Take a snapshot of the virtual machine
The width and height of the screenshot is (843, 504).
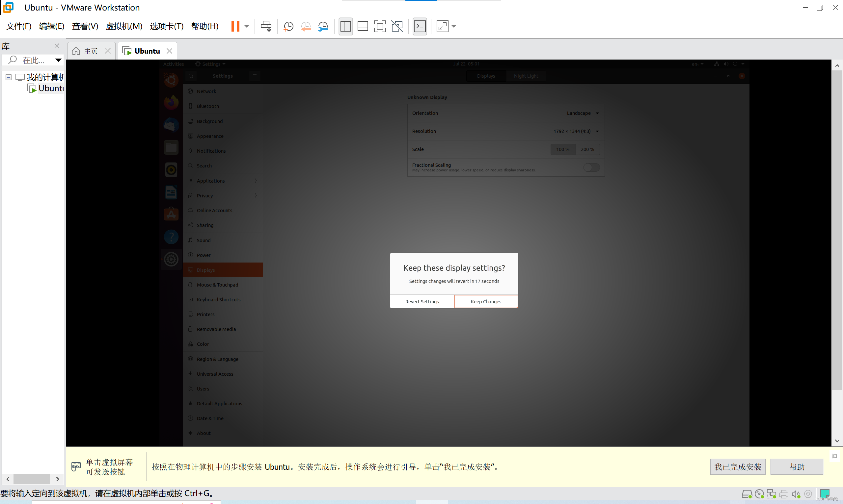point(288,26)
